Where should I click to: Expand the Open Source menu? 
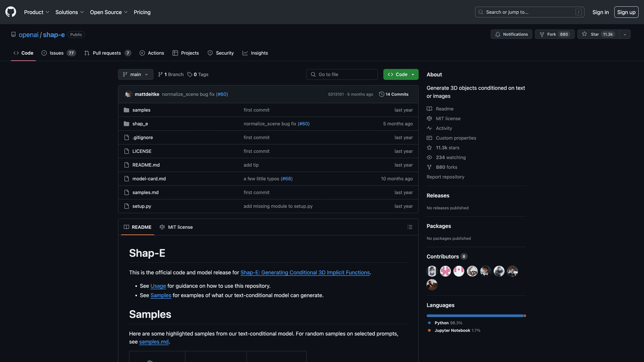109,12
